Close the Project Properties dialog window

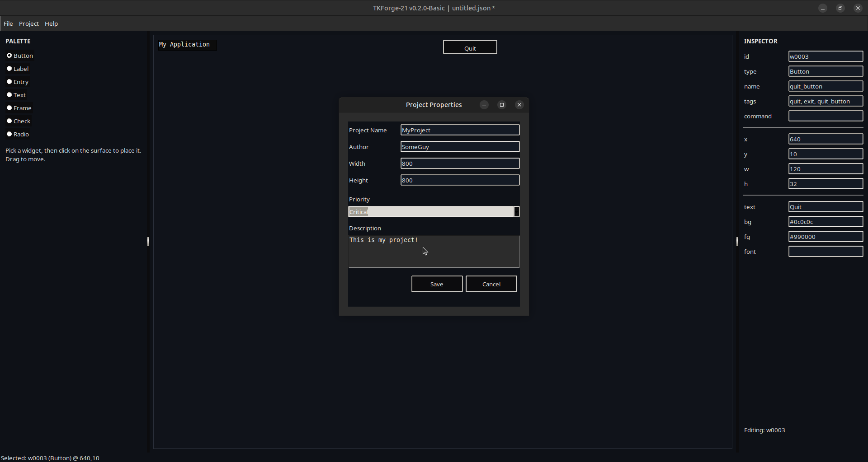519,105
